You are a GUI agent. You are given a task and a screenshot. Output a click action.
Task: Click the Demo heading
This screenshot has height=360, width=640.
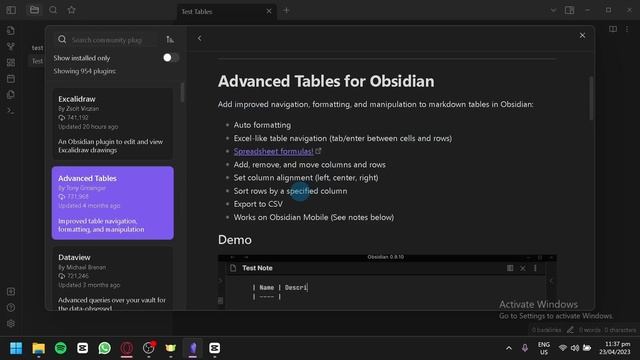[x=235, y=240]
